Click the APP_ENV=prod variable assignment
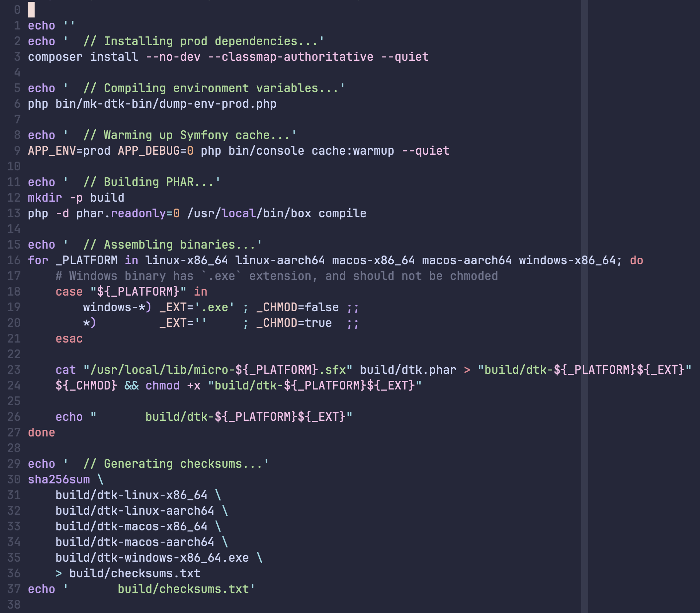Viewport: 700px width, 613px height. pos(69,151)
